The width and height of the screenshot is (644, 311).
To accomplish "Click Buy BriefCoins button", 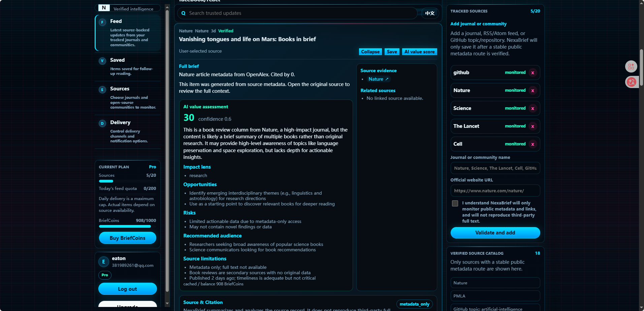I will point(128,238).
